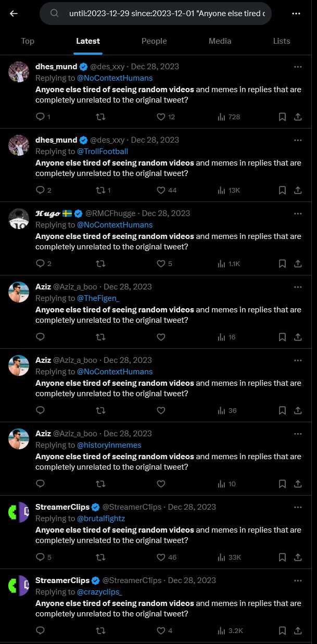
Task: Open the @historyinmemes mention link
Action: coord(109,445)
